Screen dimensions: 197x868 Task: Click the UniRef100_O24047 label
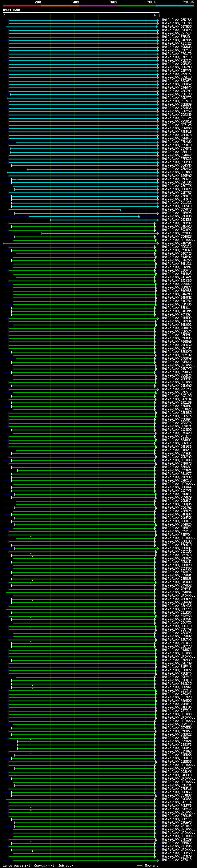point(177,155)
